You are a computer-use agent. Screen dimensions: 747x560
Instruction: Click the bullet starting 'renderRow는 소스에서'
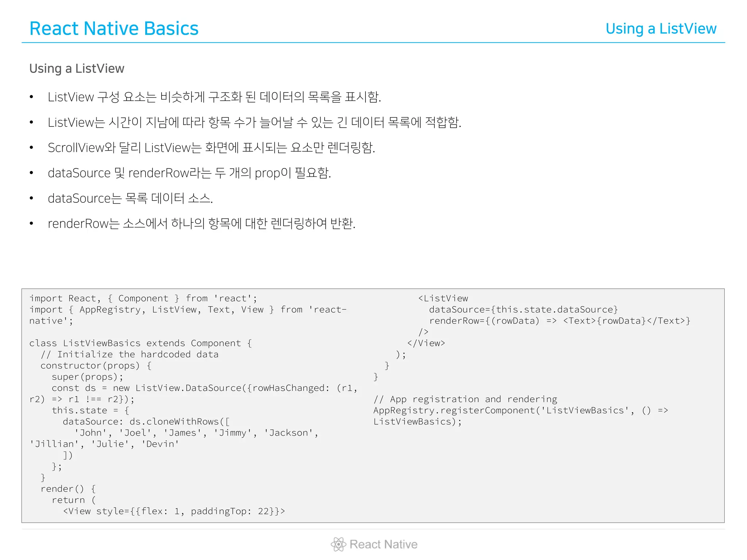[x=202, y=223]
